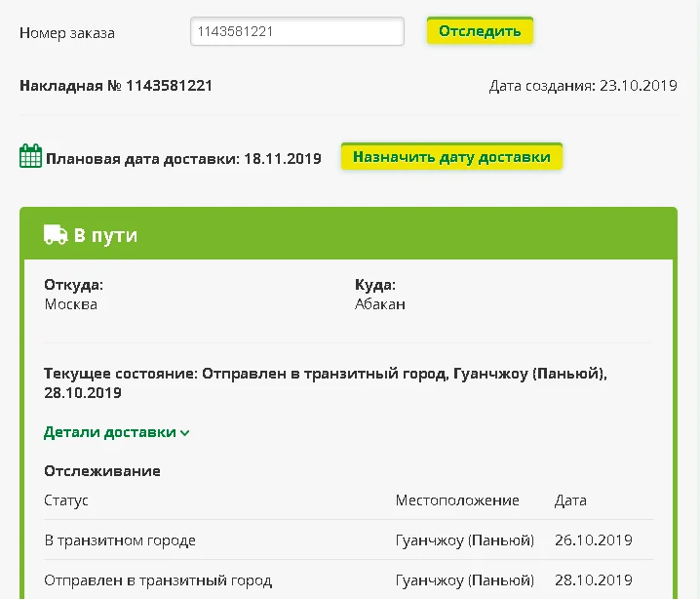This screenshot has width=700, height=599.
Task: Click the Куда: label
Action: [x=375, y=285]
